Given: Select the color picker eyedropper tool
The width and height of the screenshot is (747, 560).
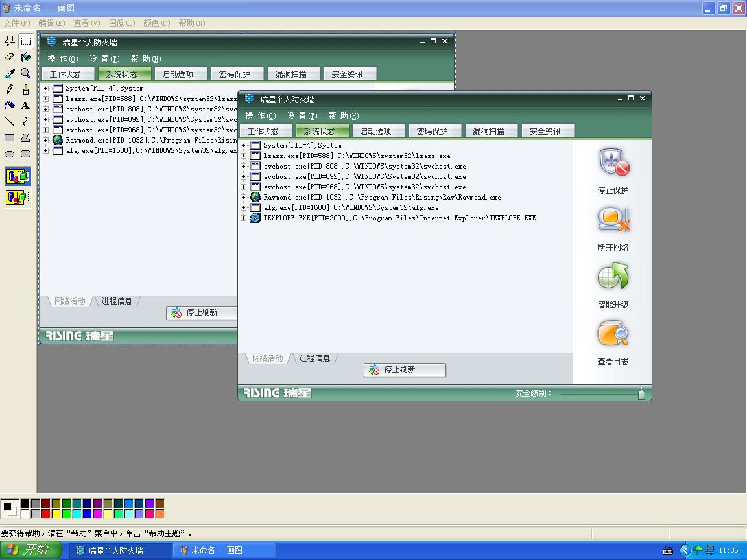Looking at the screenshot, I should click(10, 73).
